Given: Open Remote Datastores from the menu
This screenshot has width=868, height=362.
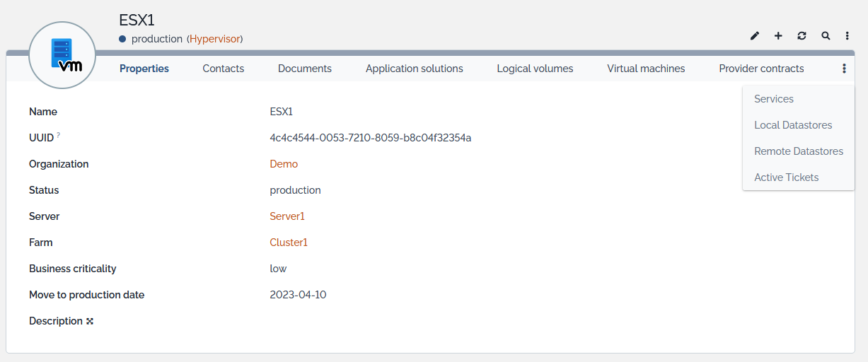Looking at the screenshot, I should click(799, 151).
